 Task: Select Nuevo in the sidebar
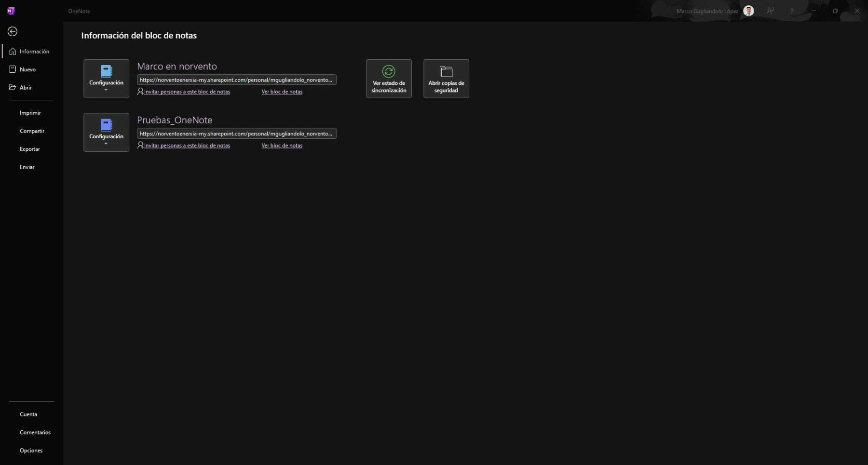(31, 69)
